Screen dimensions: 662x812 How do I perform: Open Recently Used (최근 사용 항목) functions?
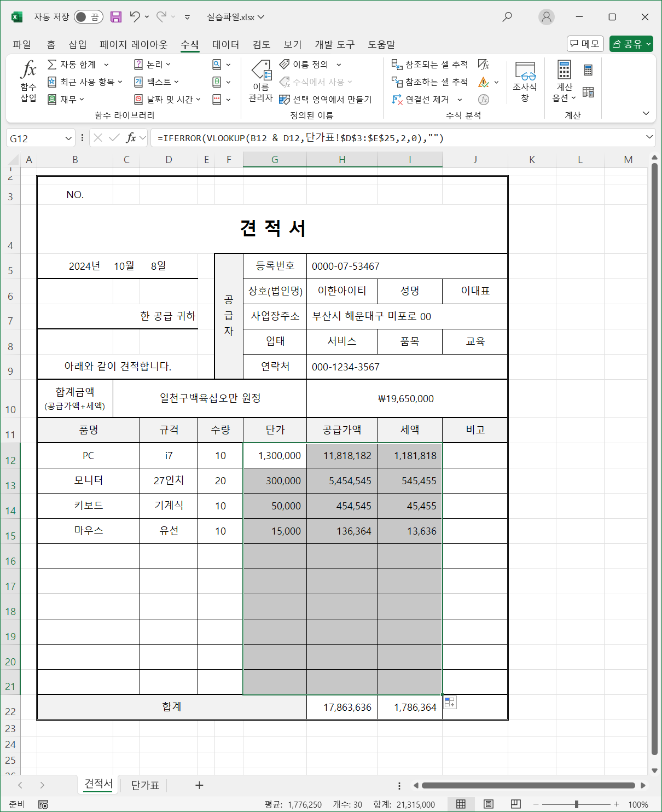pos(84,82)
